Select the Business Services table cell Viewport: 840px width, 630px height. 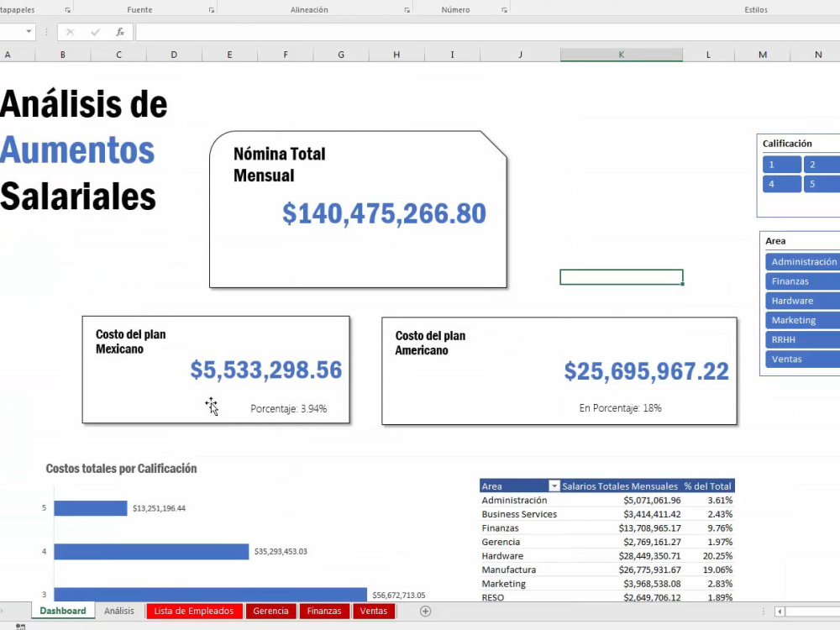tap(519, 514)
